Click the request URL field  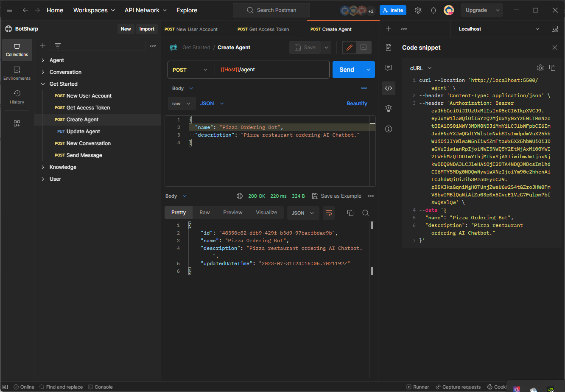(x=272, y=70)
